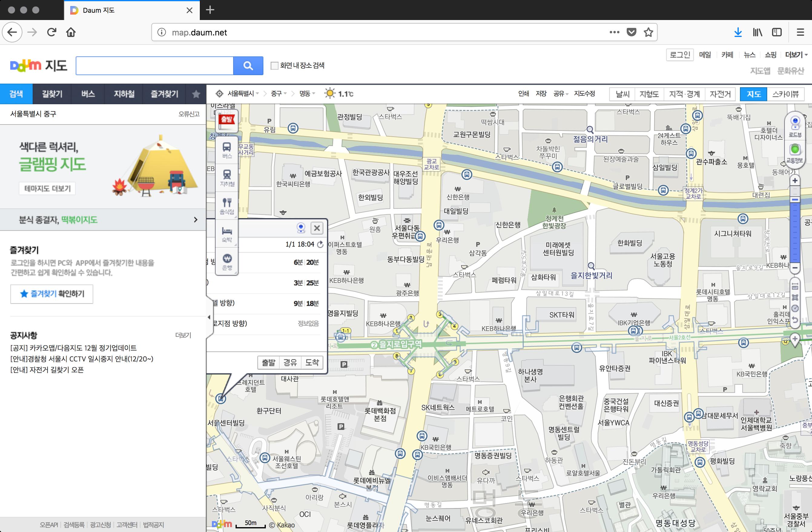Screen dimensions: 812x532
Task: Refresh bus arrival times in the popup
Action: coord(320,244)
